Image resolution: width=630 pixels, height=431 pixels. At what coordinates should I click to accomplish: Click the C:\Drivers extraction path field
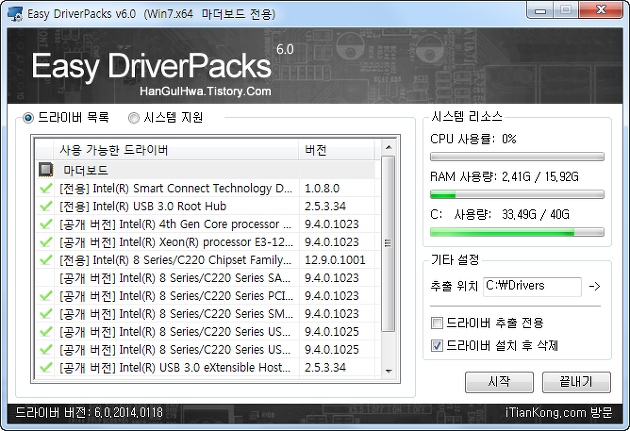(532, 286)
